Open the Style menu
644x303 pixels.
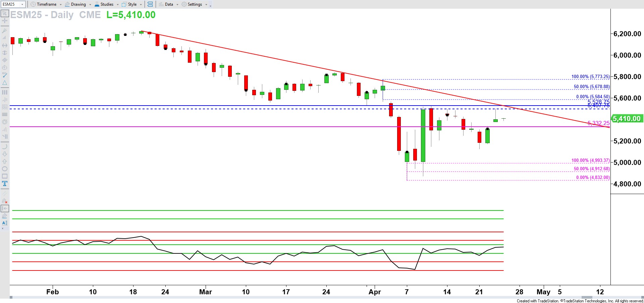coord(129,4)
